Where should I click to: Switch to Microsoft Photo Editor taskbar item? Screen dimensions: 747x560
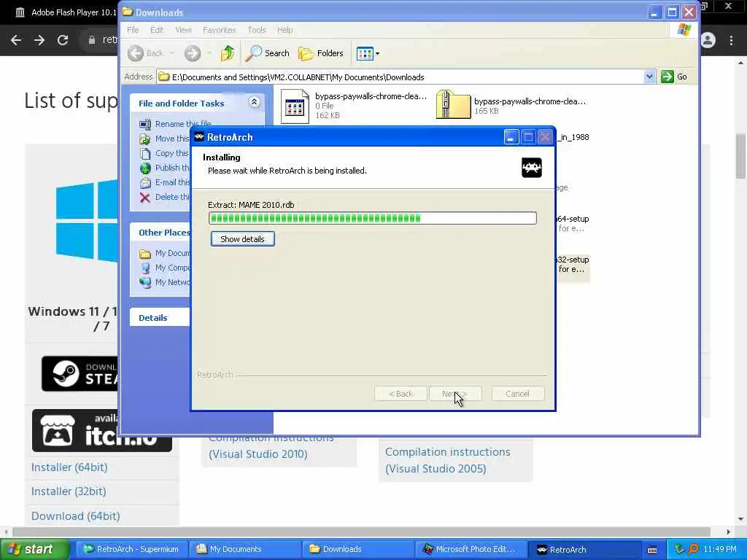pyautogui.click(x=471, y=550)
